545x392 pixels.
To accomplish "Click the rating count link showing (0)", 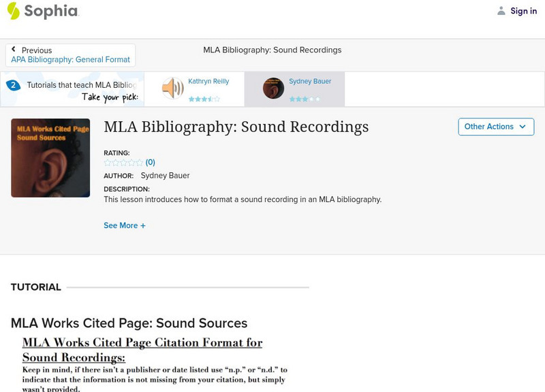I will coord(149,162).
